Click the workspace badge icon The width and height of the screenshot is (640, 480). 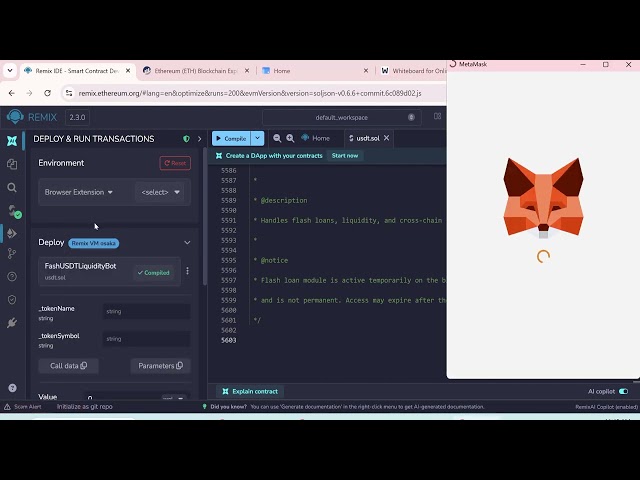coord(411,117)
